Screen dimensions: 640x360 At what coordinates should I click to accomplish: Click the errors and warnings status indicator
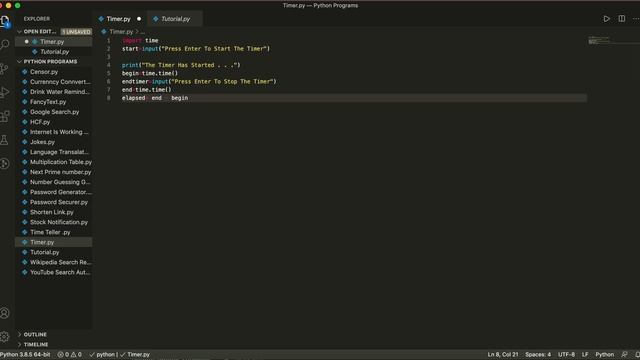point(69,355)
